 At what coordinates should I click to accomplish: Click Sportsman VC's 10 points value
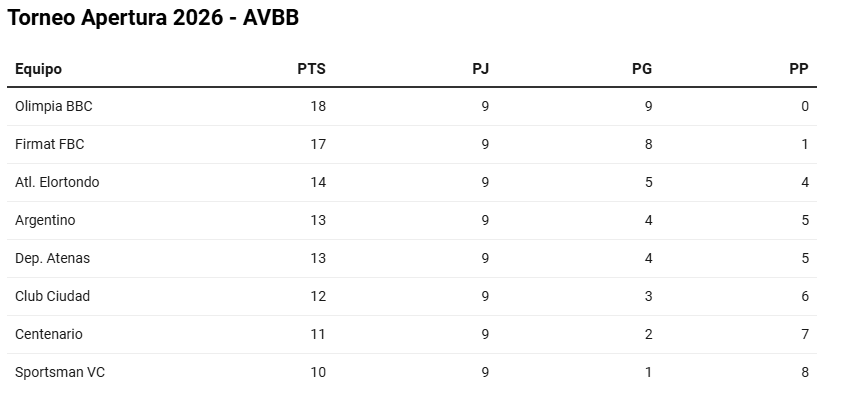click(x=317, y=372)
